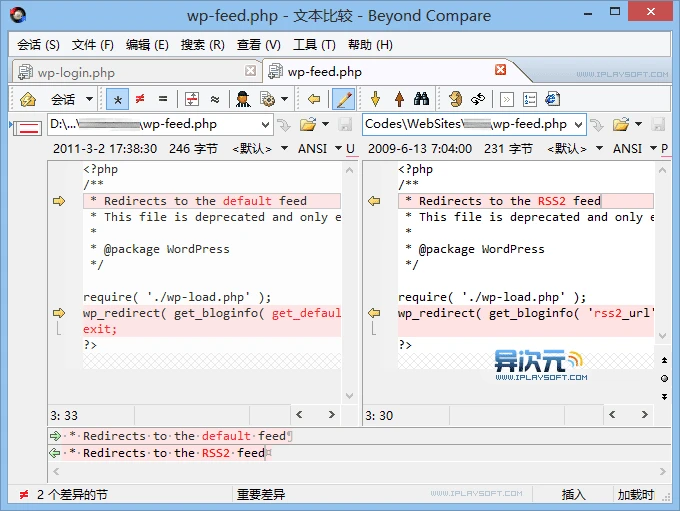This screenshot has height=511, width=680.
Task: Click the next section (») toolbar icon
Action: pyautogui.click(x=507, y=99)
